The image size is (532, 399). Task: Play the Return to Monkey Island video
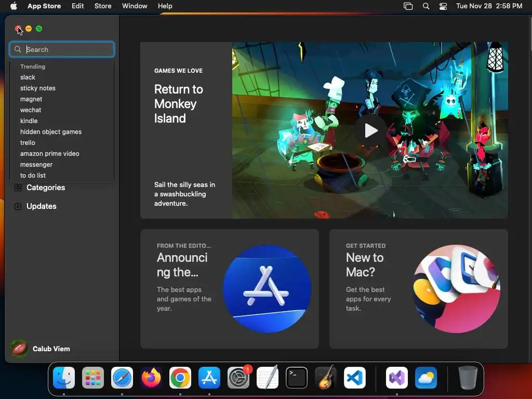tap(371, 130)
